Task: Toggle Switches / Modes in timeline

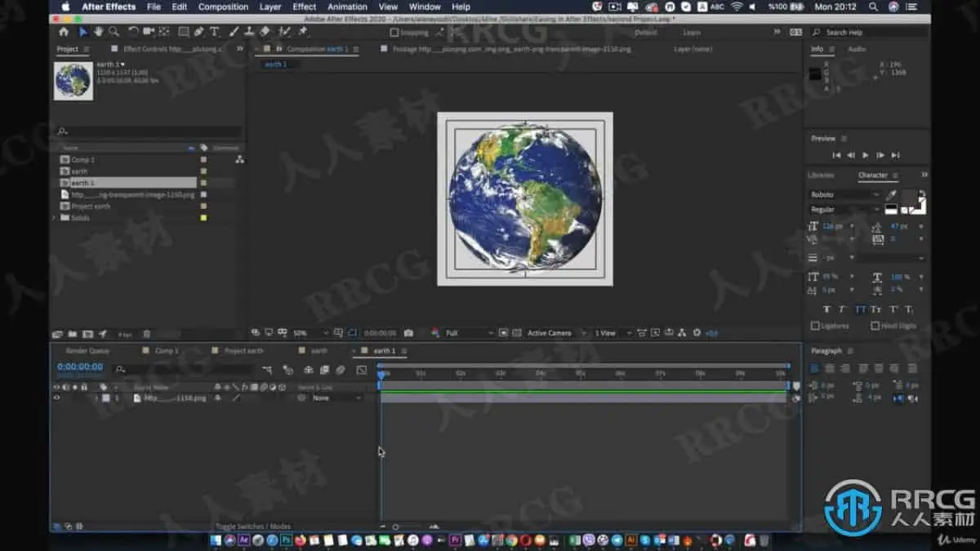Action: 252,527
